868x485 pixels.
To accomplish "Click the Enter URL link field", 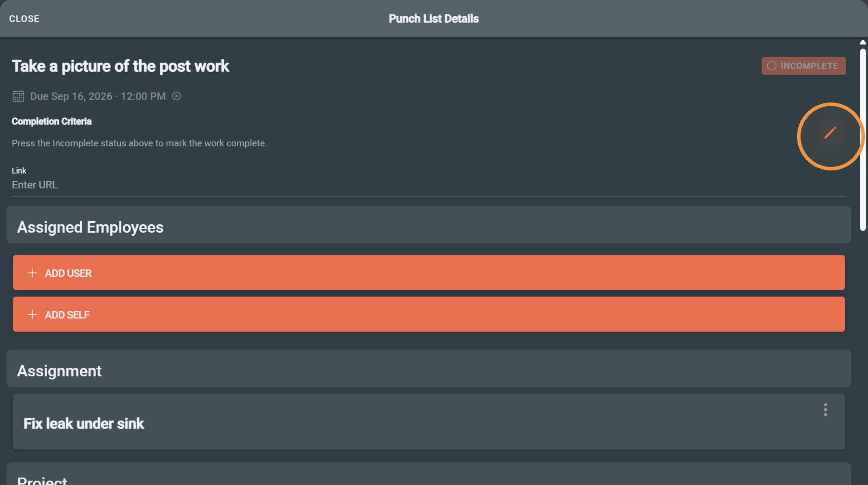I will point(429,185).
